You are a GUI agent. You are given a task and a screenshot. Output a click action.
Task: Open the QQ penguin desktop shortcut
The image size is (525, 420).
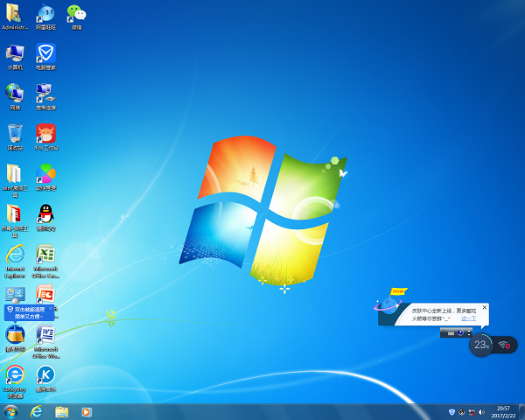click(45, 213)
